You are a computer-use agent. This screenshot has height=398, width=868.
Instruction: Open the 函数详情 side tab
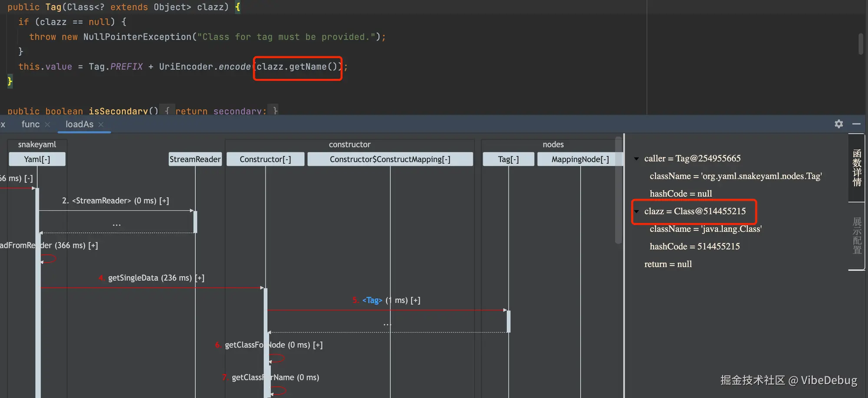tap(857, 168)
